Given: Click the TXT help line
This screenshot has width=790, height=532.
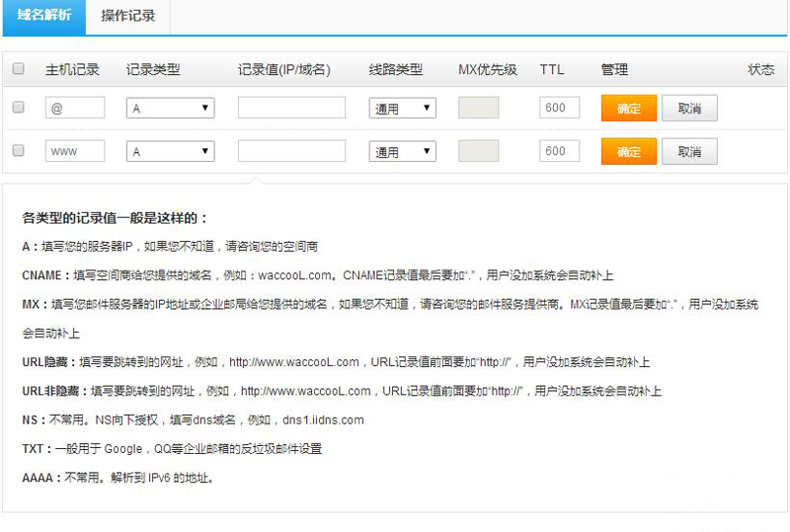Looking at the screenshot, I should coord(172,448).
